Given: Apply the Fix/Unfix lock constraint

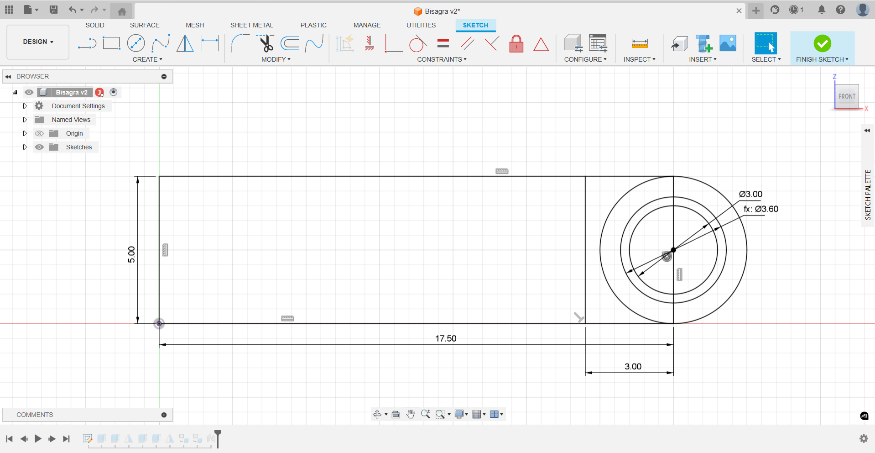Looking at the screenshot, I should point(516,43).
